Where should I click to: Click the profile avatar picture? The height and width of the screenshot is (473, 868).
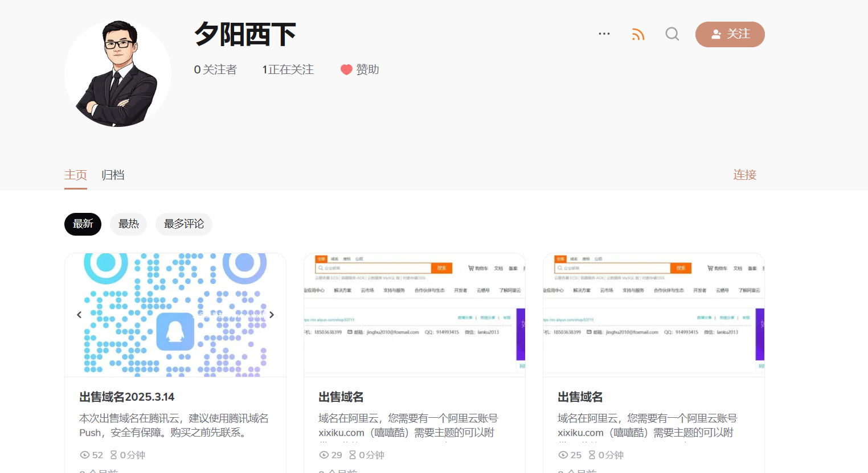click(x=118, y=73)
